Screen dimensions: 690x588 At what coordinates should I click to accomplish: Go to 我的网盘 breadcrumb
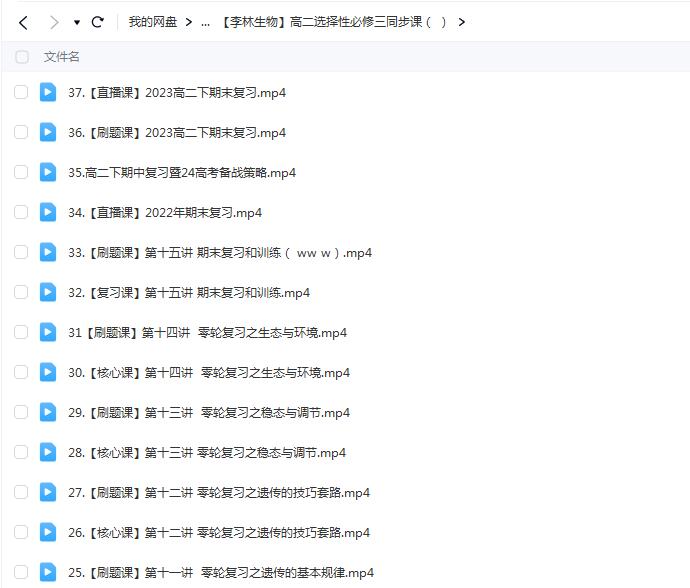[x=152, y=22]
